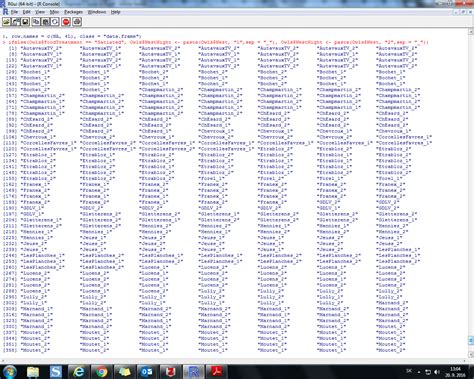Open the Windows menu
Screen dimensions: 474x379
tap(97, 12)
